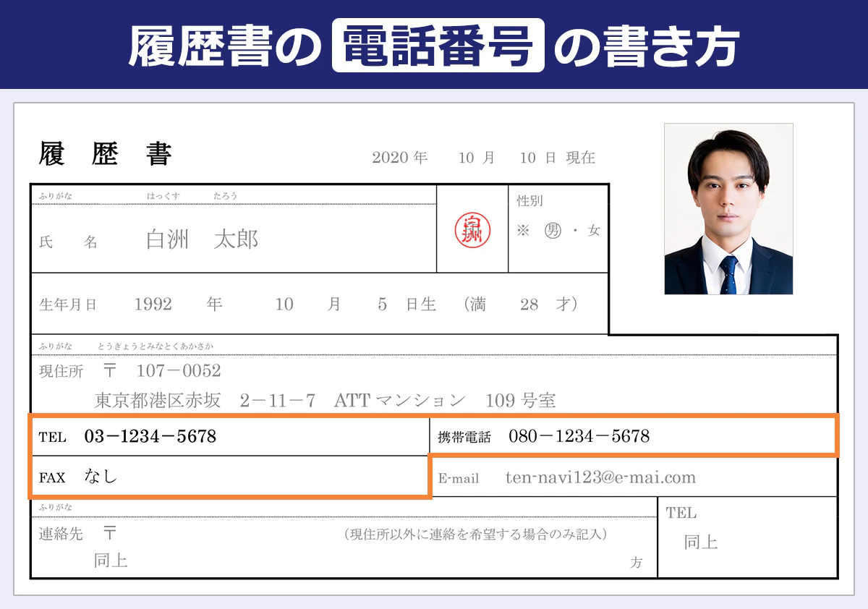Click the postal code 107－0052
This screenshot has height=609, width=868.
point(179,371)
